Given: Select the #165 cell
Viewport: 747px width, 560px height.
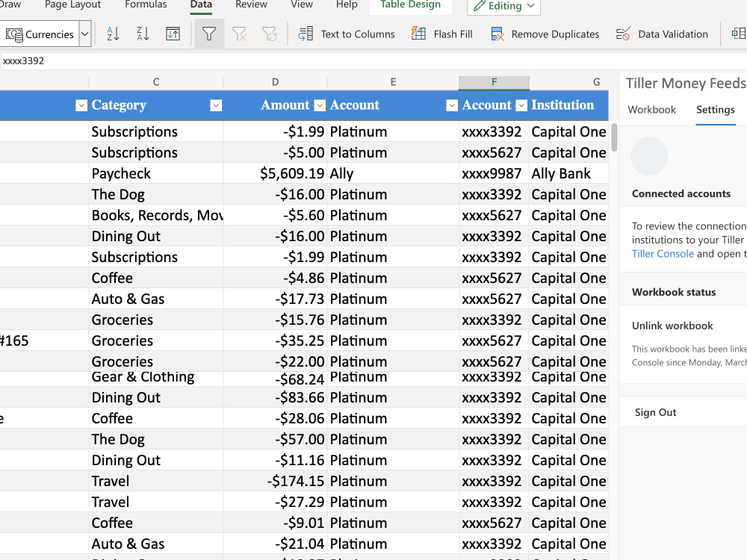Looking at the screenshot, I should pos(44,340).
